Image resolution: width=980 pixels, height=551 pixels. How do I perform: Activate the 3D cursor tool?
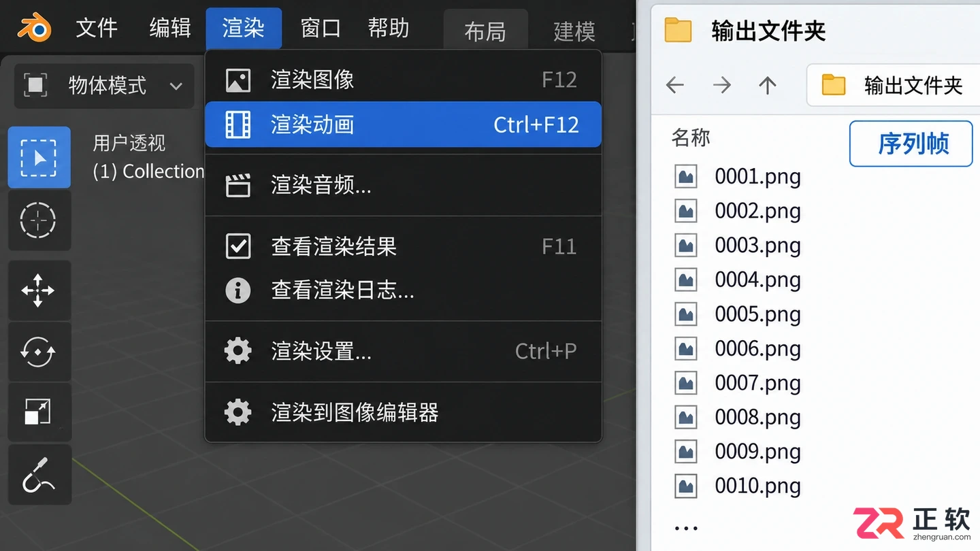[39, 220]
